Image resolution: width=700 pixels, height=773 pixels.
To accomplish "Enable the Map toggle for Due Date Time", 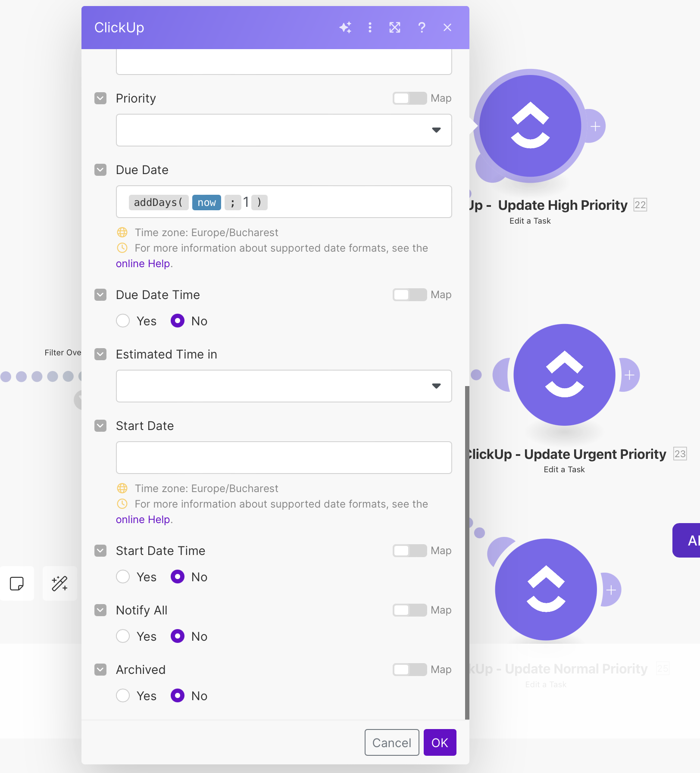I will [x=409, y=295].
